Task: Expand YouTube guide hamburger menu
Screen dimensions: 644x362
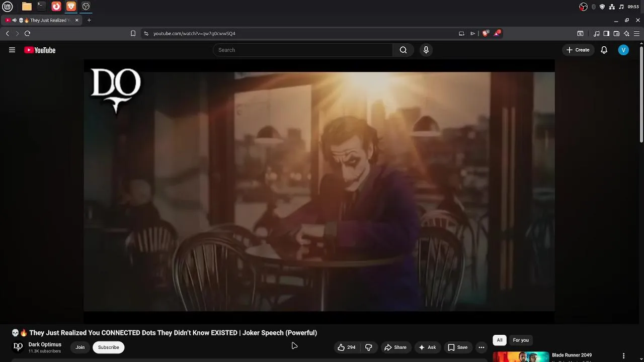Action: 12,50
